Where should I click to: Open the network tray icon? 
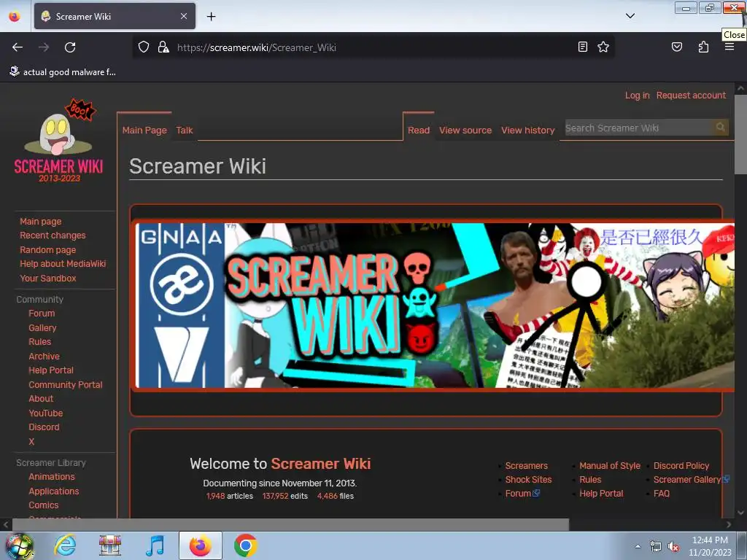pyautogui.click(x=656, y=547)
